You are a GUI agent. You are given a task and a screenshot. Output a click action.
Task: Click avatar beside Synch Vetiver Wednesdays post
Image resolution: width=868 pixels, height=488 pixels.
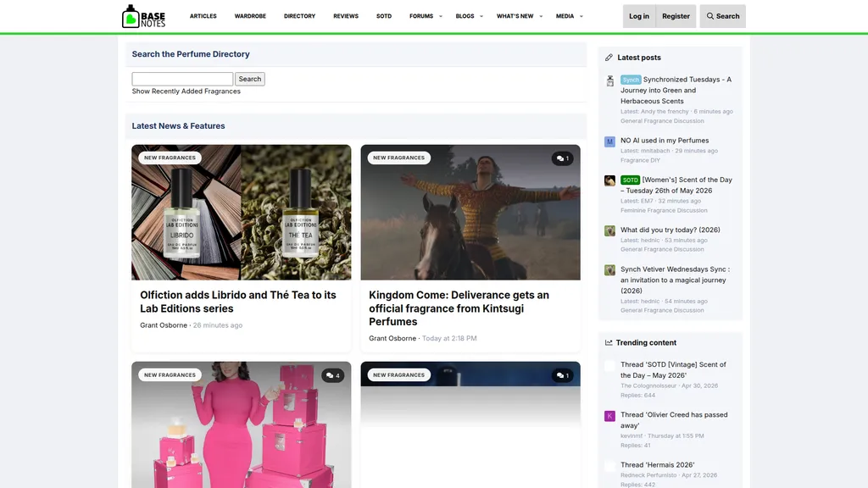609,270
